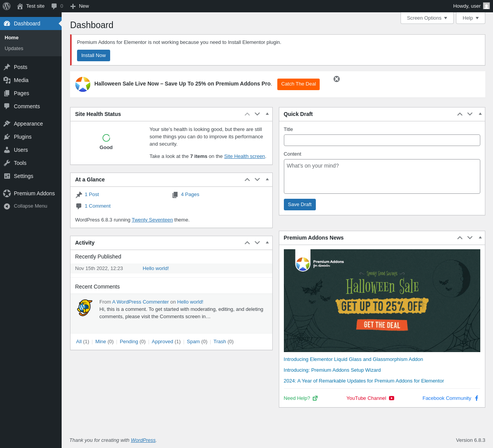Image resolution: width=493 pixels, height=448 pixels.
Task: Open Elementor Liquid Glass news article
Action: 353,359
